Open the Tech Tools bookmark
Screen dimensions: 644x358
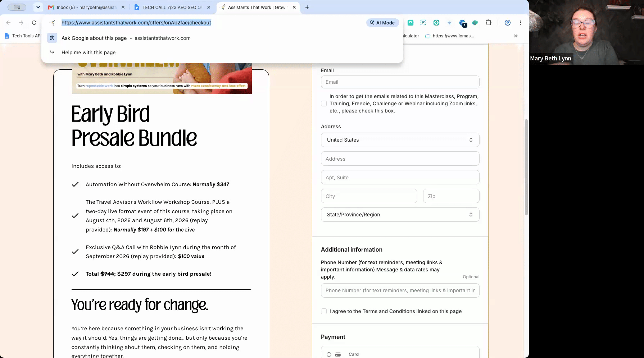click(23, 36)
